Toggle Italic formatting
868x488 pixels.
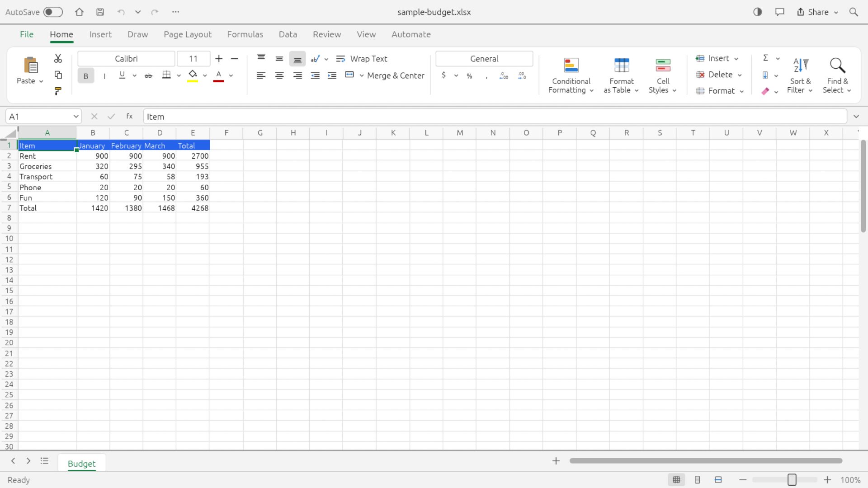pyautogui.click(x=104, y=76)
